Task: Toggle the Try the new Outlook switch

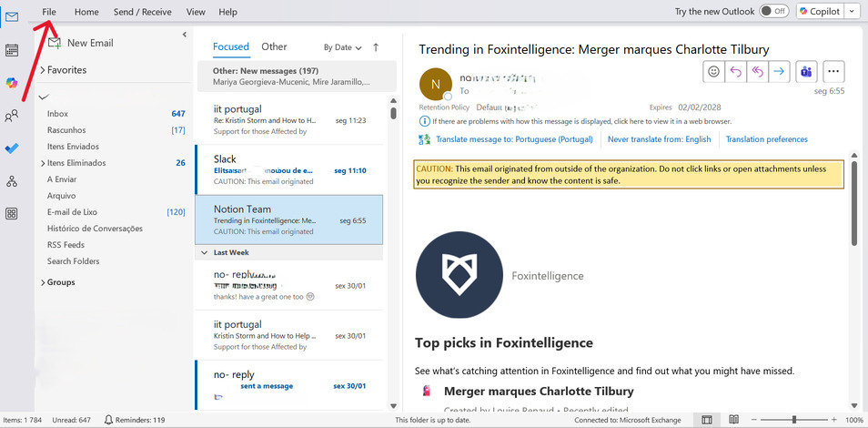Action: (773, 12)
